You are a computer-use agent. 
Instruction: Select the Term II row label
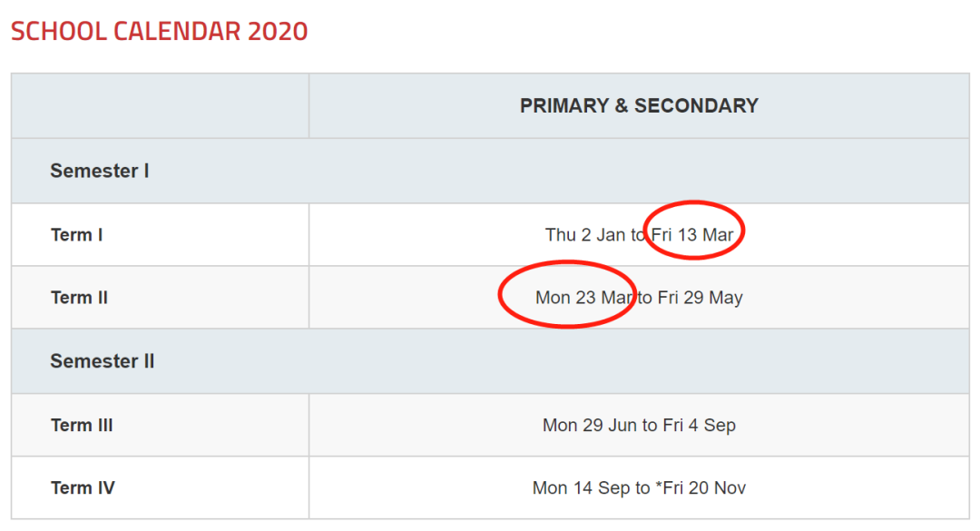tap(80, 298)
